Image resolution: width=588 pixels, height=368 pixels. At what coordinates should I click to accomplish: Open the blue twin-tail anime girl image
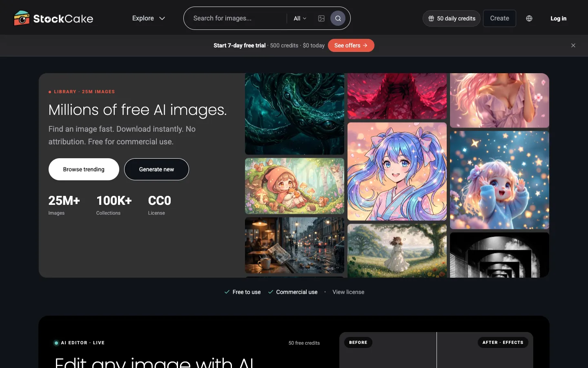(397, 172)
